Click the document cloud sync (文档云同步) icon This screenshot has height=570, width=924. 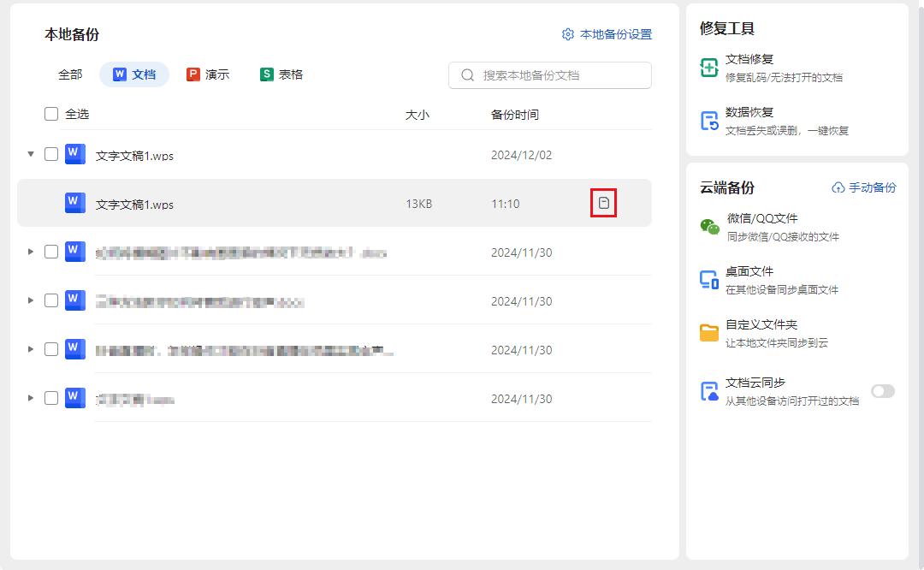pyautogui.click(x=709, y=392)
